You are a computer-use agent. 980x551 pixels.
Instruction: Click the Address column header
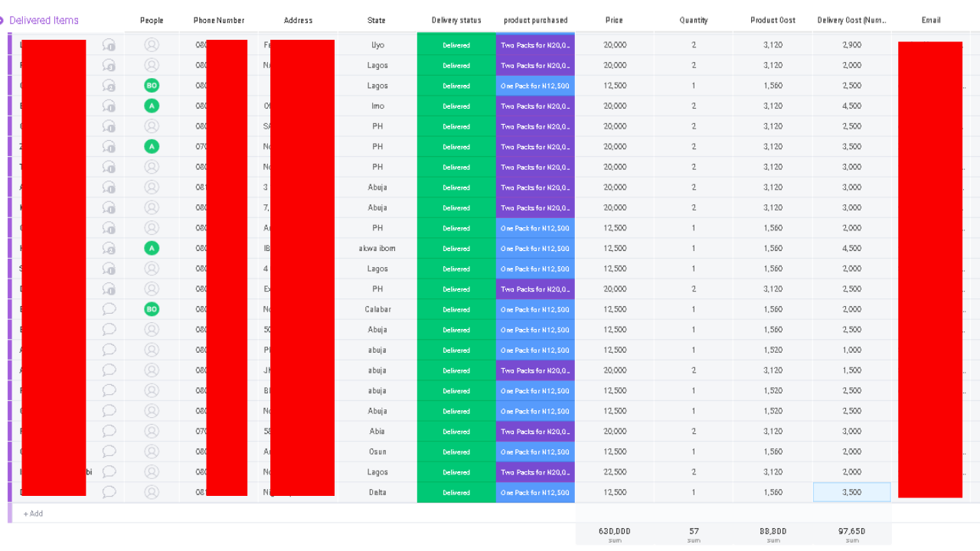click(298, 21)
